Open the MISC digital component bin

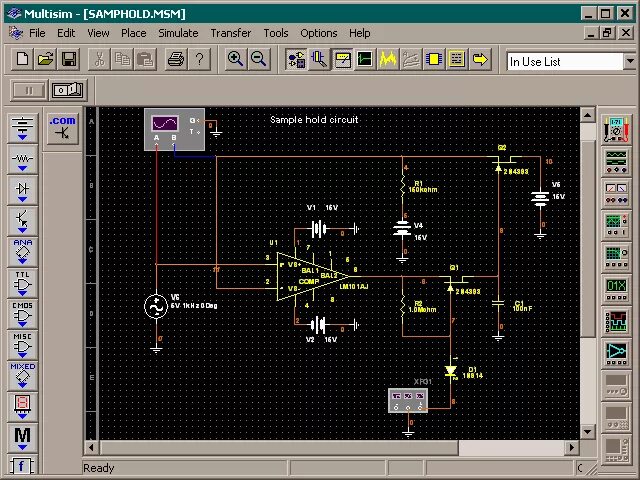[22, 345]
